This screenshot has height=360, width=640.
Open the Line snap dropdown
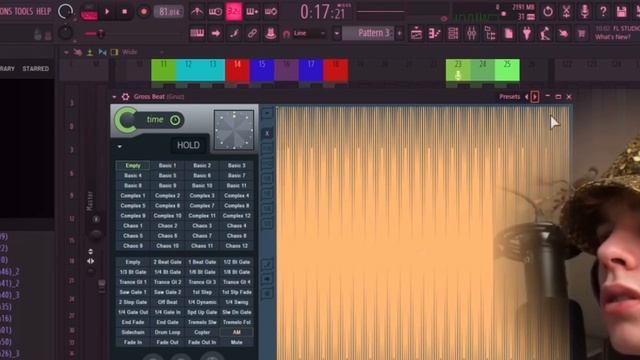(309, 33)
